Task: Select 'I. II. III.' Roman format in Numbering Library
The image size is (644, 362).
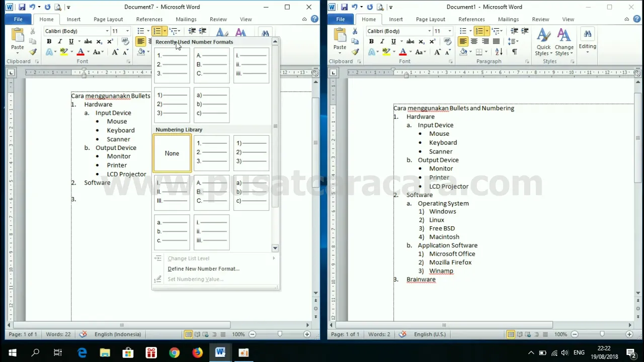Action: click(172, 192)
